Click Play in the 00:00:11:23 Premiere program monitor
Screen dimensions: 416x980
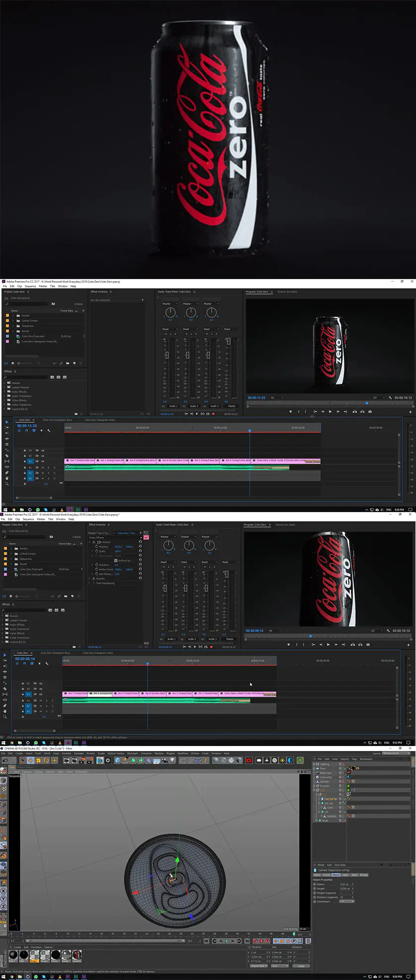[330, 411]
